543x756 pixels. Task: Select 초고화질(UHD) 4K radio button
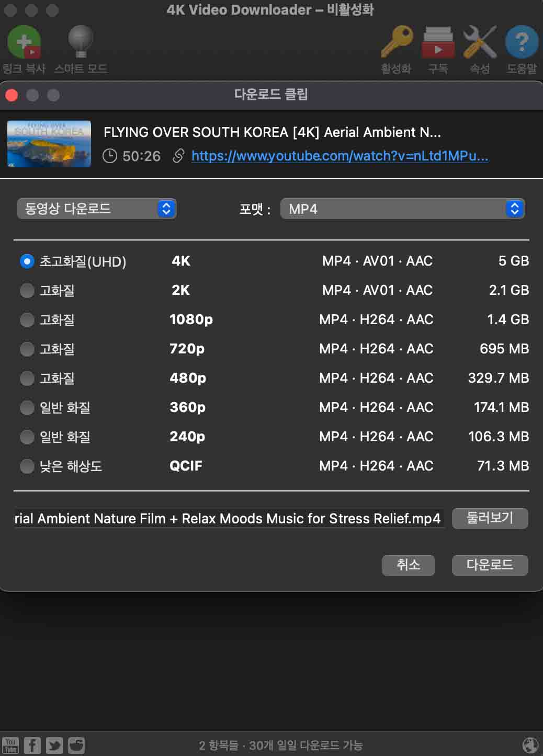[27, 261]
